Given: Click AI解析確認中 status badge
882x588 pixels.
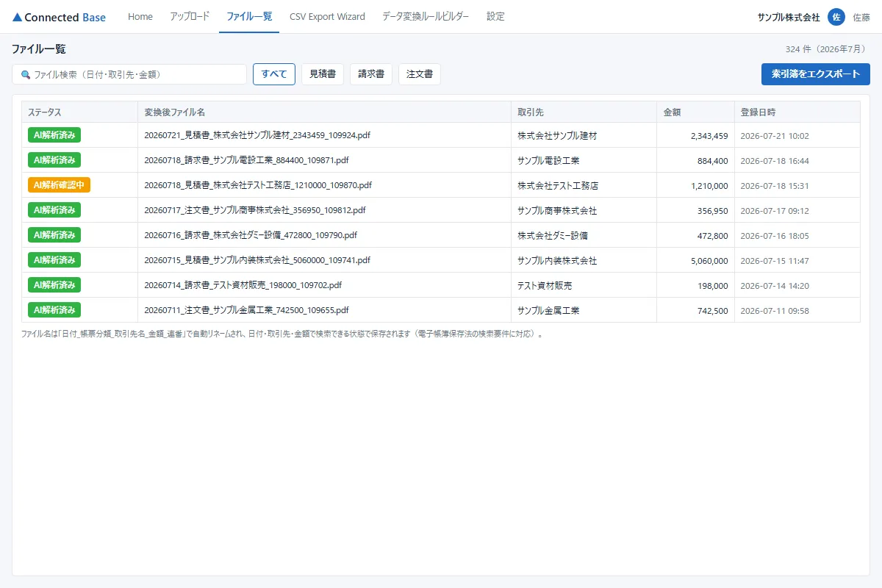Looking at the screenshot, I should pos(59,185).
